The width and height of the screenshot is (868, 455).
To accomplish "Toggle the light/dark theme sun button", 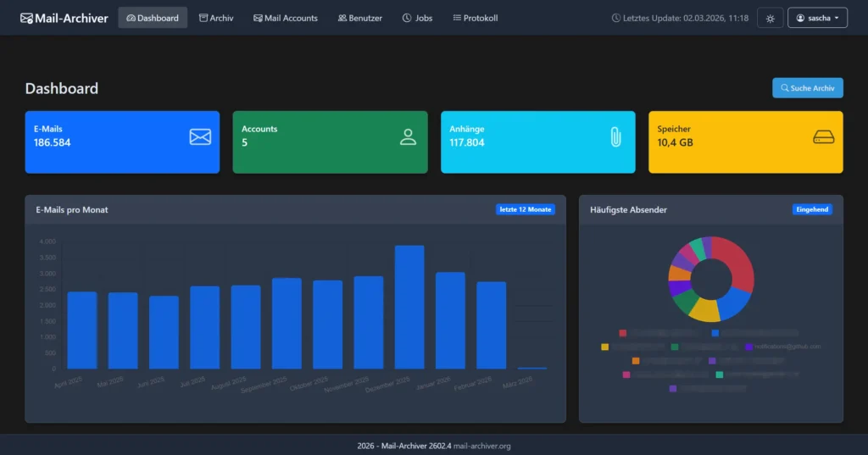I will click(770, 18).
